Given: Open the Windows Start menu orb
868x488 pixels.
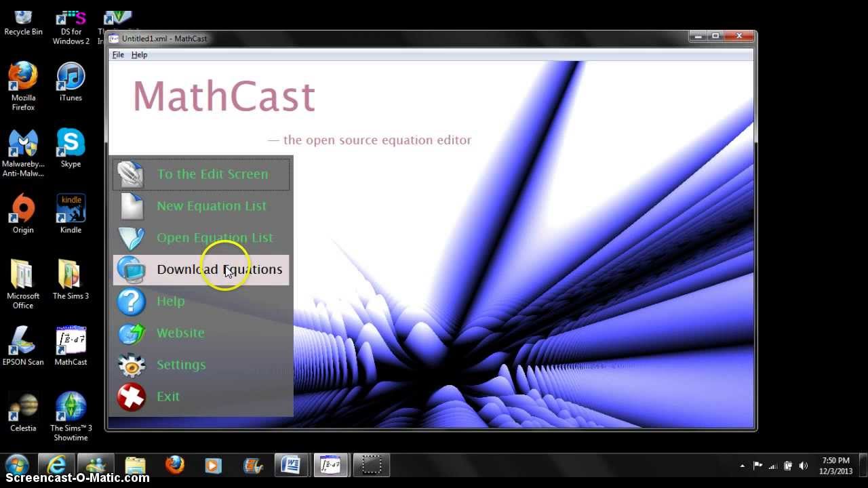Looking at the screenshot, I should (x=17, y=466).
